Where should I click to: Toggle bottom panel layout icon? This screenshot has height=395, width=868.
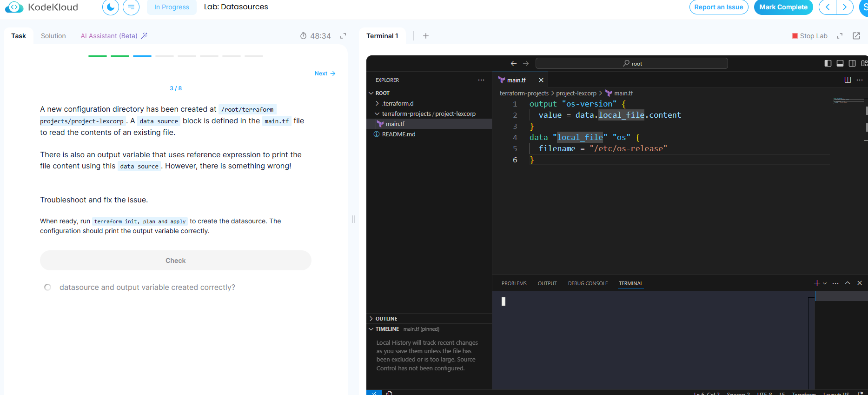(x=840, y=63)
